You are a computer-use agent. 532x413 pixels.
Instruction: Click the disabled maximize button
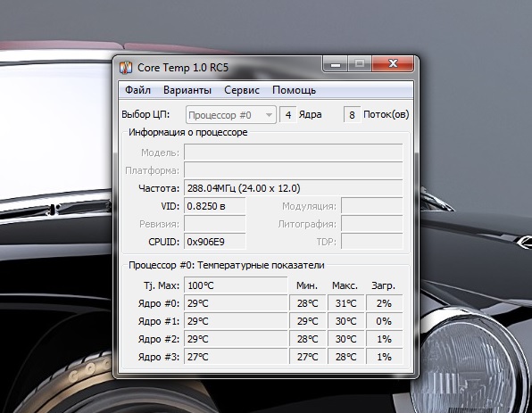(x=360, y=63)
